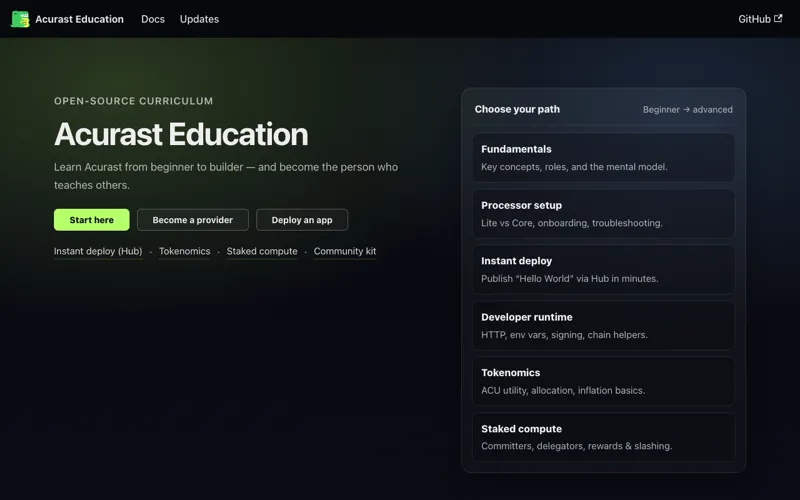Open the Acurast Education home link
The image size is (800, 500).
coord(67,19)
